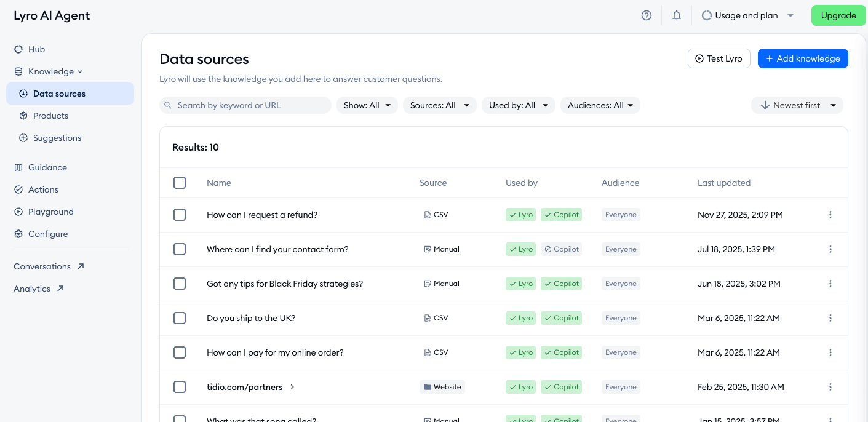
Task: Type in the keyword search field
Action: (245, 105)
